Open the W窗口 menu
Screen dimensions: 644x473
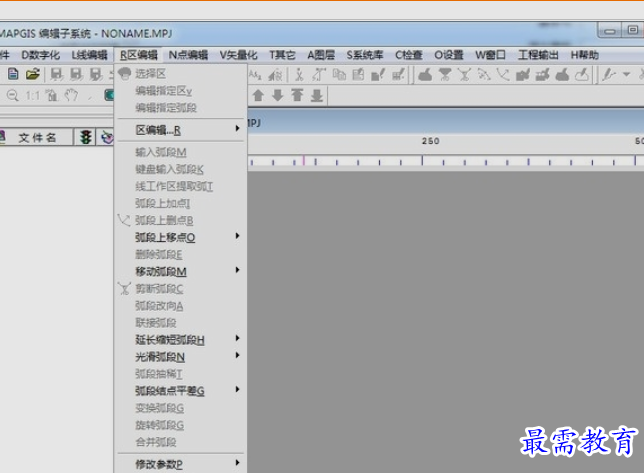(490, 55)
